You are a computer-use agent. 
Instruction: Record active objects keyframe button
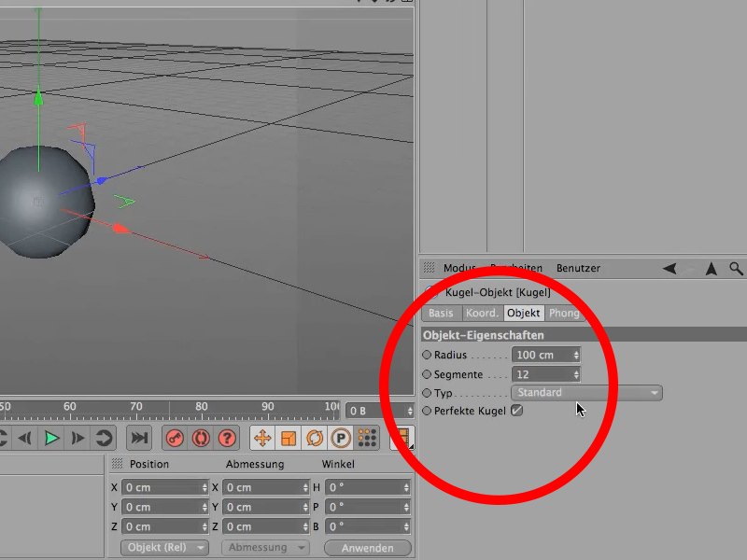click(x=175, y=438)
